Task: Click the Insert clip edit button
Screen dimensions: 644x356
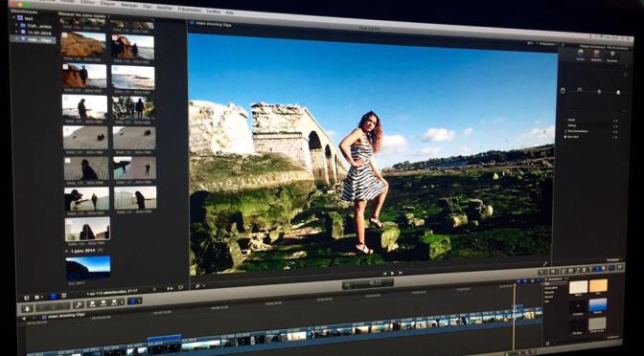Action: (x=103, y=303)
